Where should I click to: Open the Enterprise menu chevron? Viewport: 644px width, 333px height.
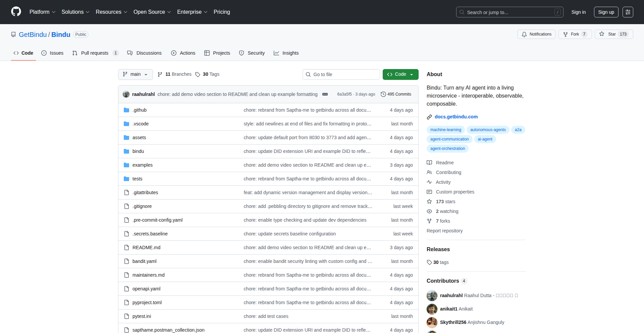[x=206, y=12]
